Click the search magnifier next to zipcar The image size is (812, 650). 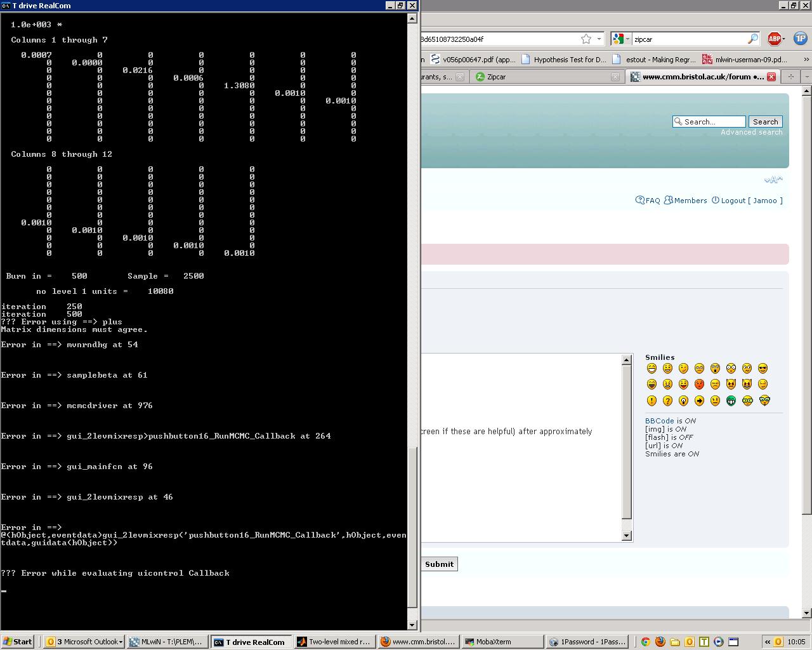coord(752,39)
